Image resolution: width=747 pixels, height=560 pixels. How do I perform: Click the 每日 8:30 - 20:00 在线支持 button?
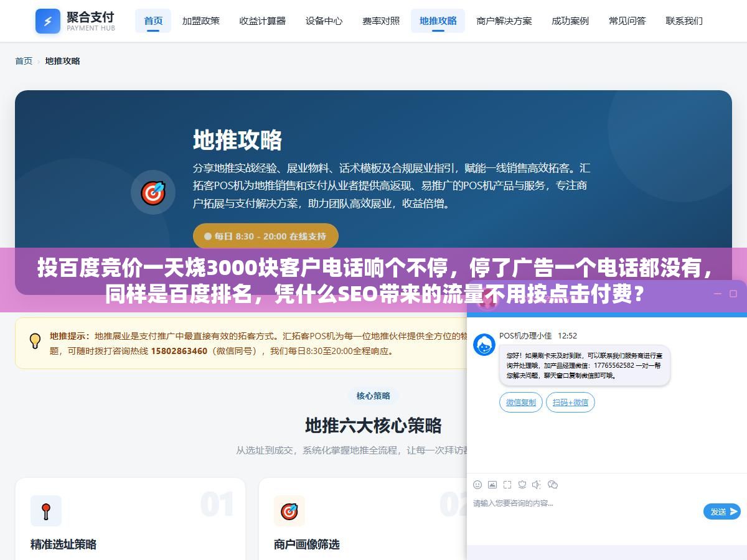266,236
